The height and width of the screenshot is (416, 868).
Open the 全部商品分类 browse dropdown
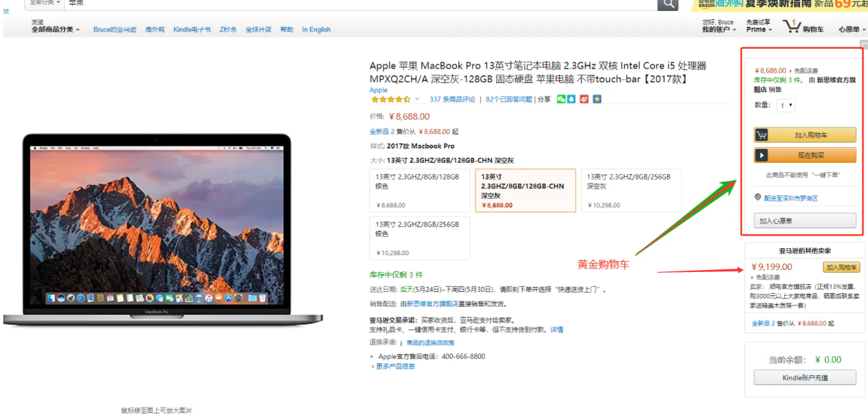[55, 30]
